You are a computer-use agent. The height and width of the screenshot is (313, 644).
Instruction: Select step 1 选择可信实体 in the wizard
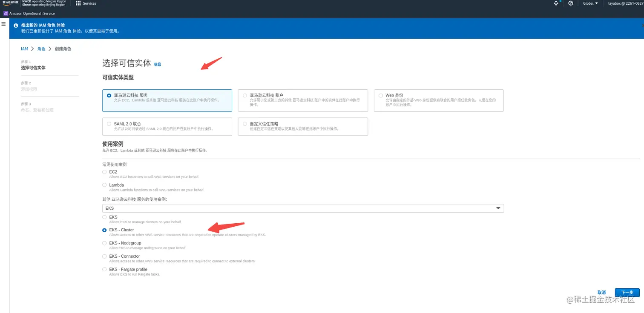tap(33, 68)
